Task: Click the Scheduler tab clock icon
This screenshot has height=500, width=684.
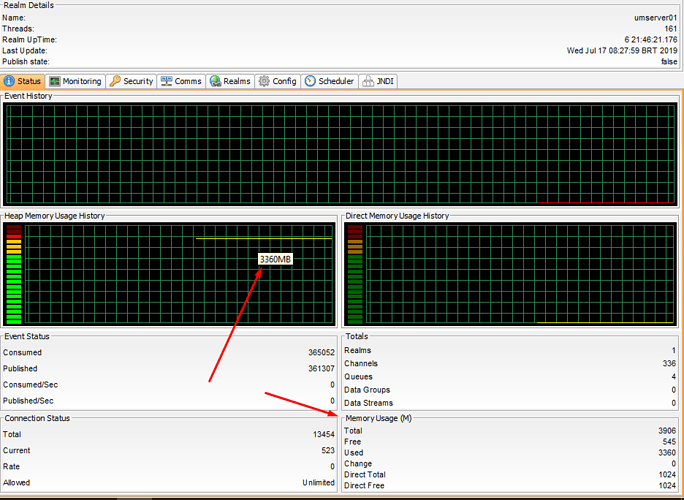Action: 310,81
